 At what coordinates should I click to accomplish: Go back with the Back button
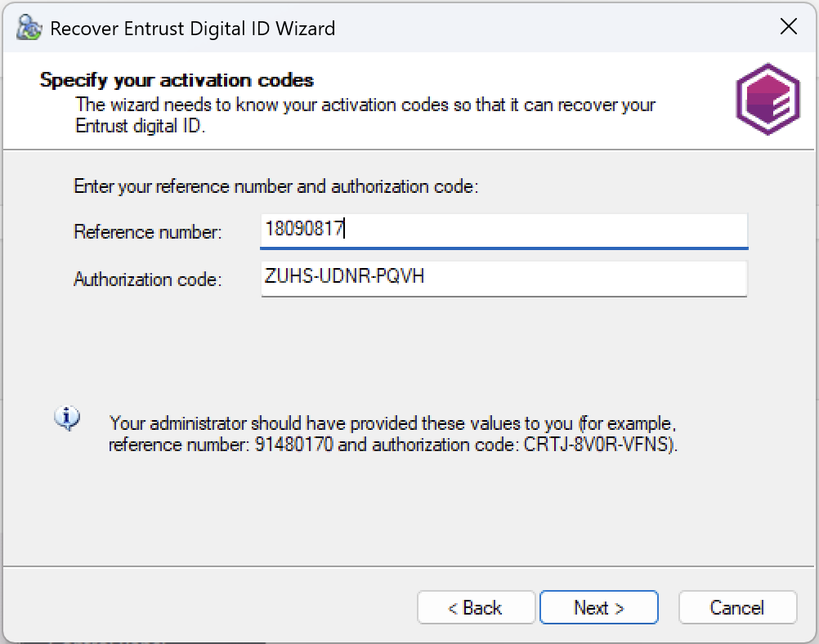click(x=476, y=607)
